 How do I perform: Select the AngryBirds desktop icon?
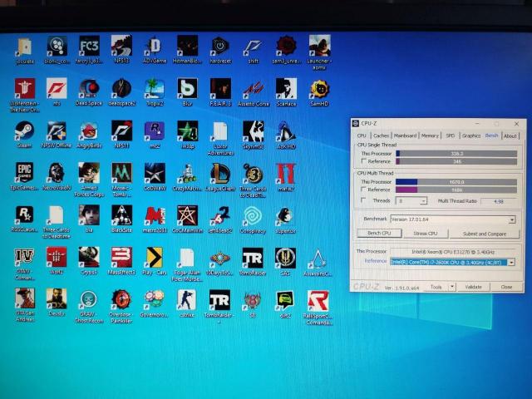(89, 135)
